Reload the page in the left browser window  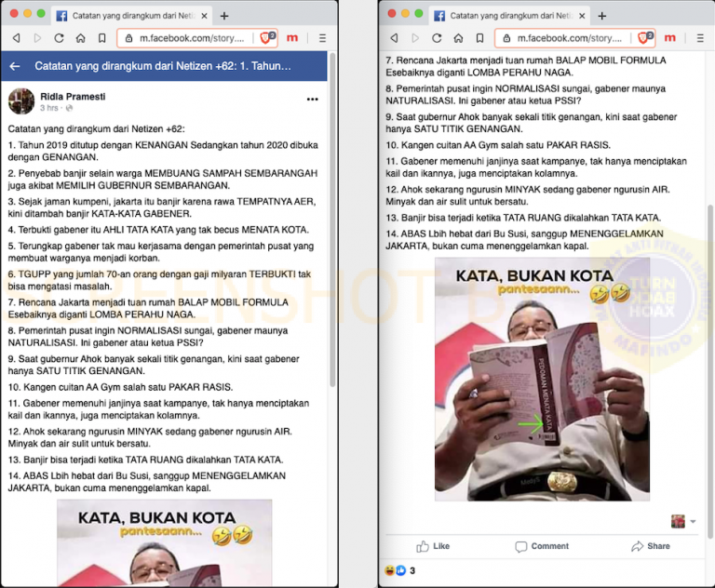59,38
